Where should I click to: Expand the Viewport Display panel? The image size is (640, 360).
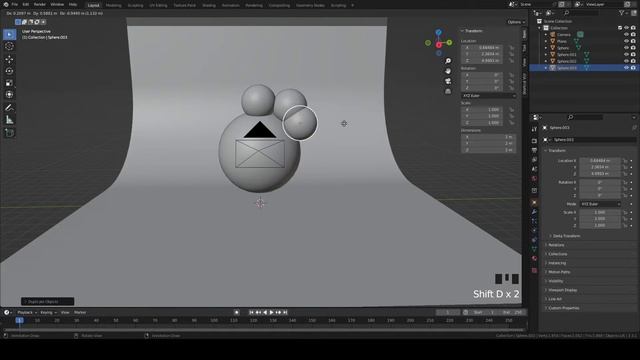point(562,290)
